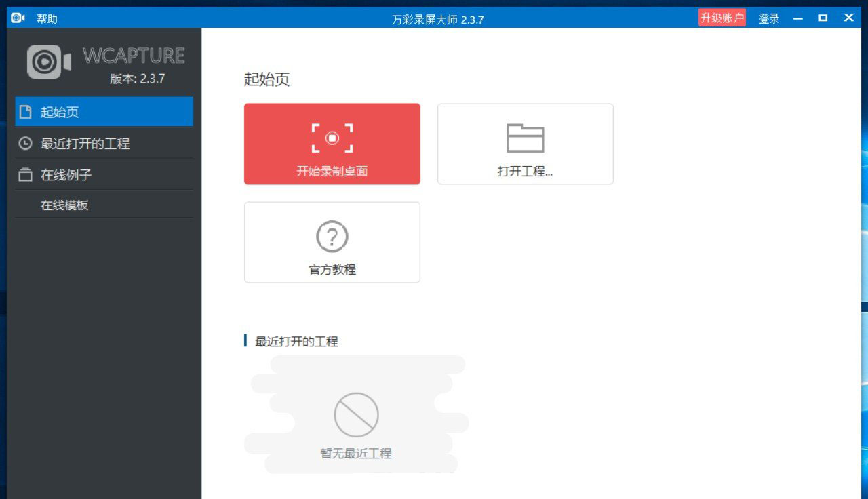
Task: Click the box icon beside 在线例子
Action: click(x=25, y=175)
